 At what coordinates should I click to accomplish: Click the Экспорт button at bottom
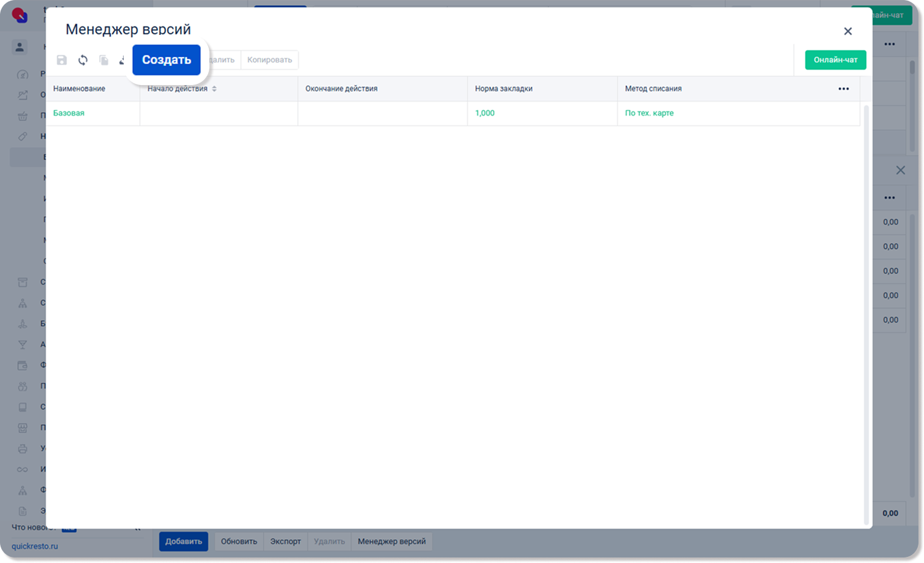click(285, 542)
